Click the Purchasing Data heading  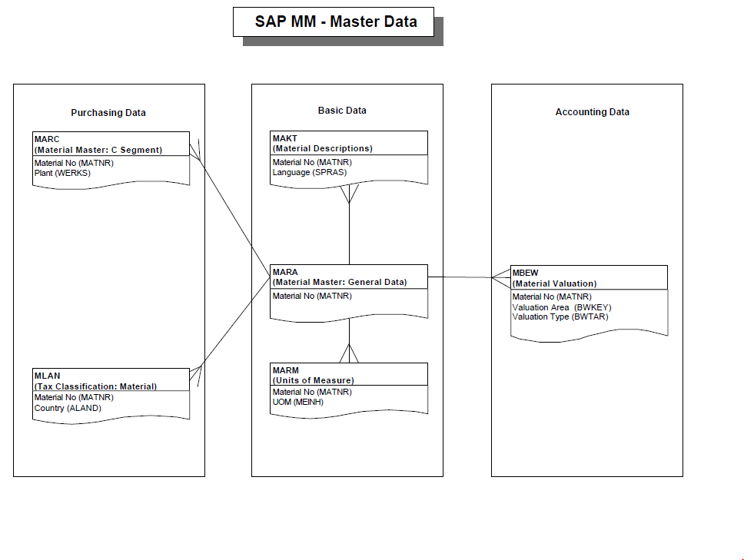pyautogui.click(x=108, y=113)
